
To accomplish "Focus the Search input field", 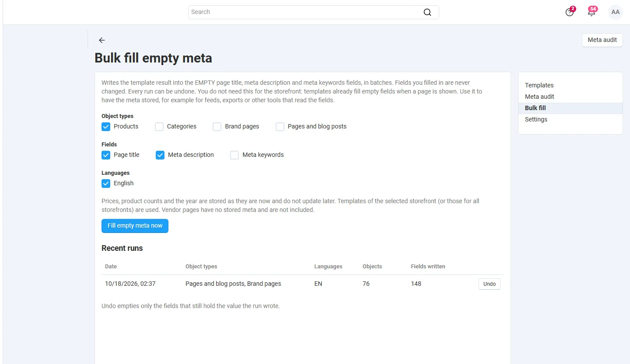I will pyautogui.click(x=313, y=12).
